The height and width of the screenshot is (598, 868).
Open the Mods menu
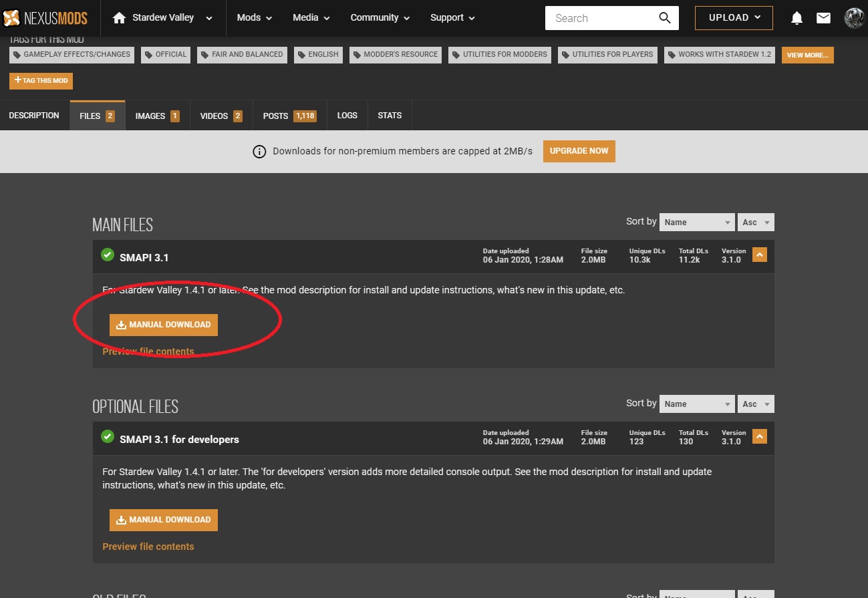coord(255,18)
